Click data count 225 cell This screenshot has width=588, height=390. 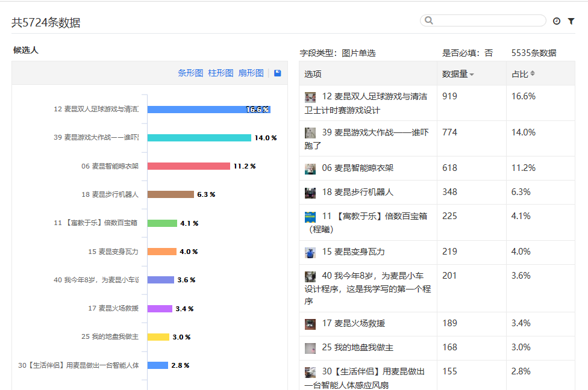[x=449, y=216]
